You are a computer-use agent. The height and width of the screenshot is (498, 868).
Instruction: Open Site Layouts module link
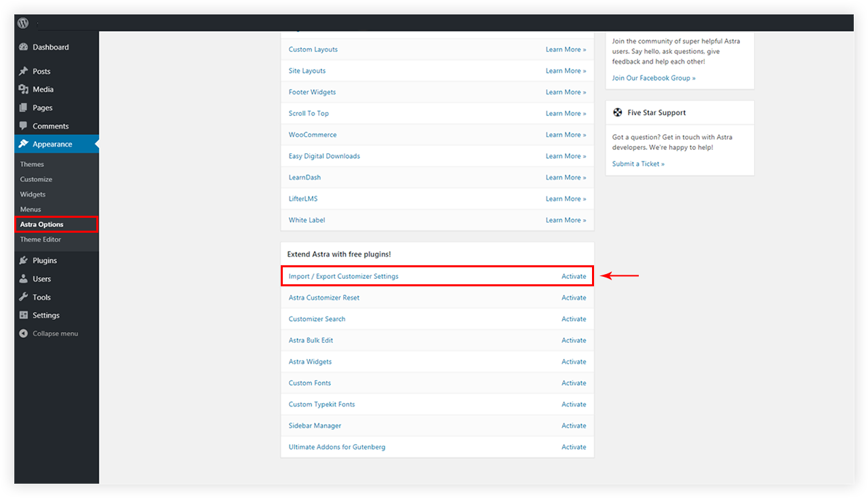307,71
